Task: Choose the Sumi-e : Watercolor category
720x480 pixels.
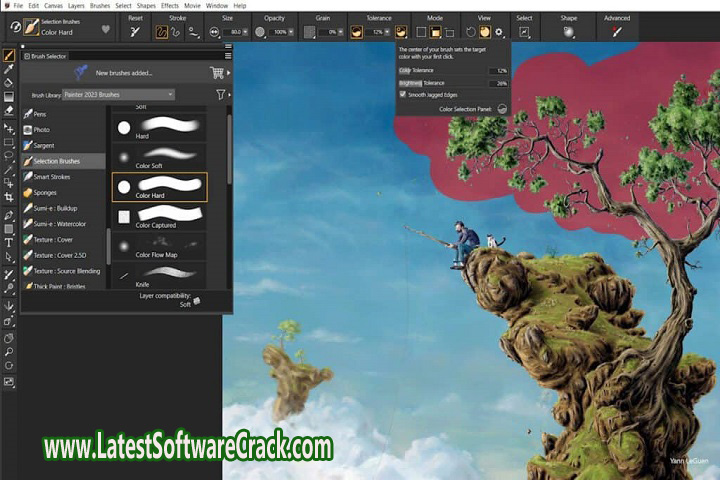Action: (x=63, y=224)
